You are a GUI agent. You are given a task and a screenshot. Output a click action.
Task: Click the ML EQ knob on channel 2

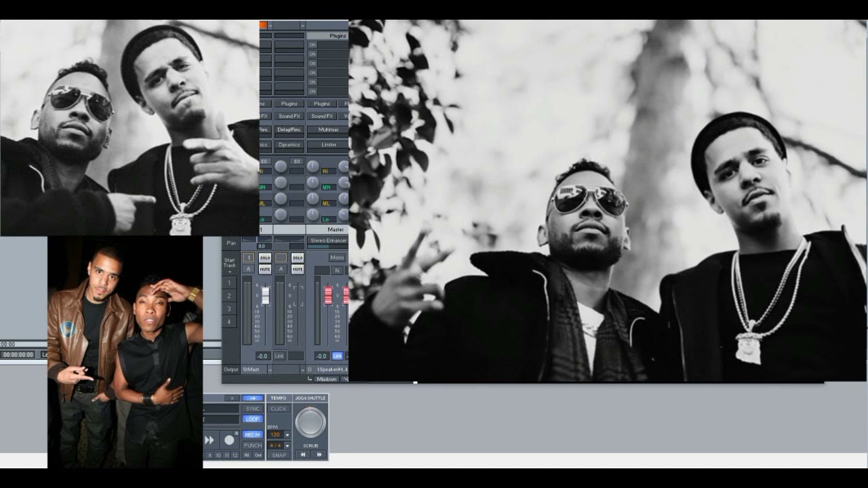click(281, 197)
